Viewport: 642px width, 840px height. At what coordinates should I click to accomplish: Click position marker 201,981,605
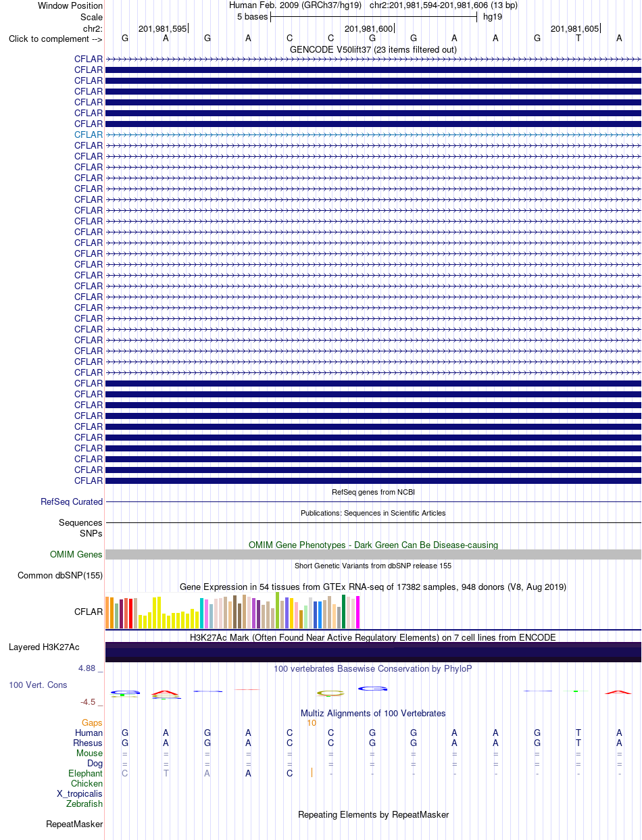pos(574,28)
